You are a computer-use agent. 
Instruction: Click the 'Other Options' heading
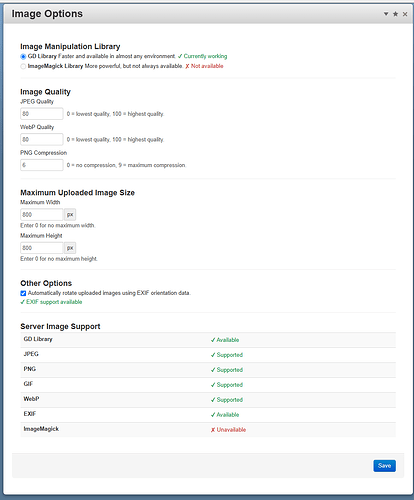click(46, 283)
